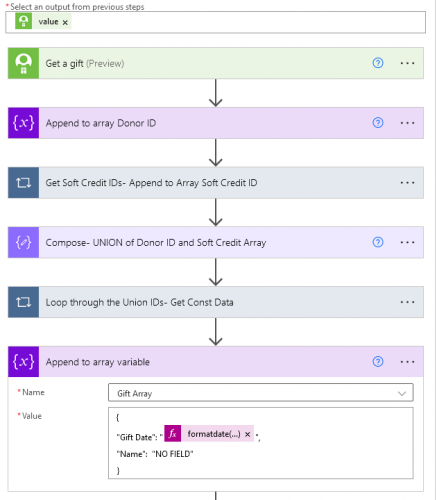This screenshot has width=437, height=500.
Task: Click Compose icon on UNION step
Action: click(23, 242)
